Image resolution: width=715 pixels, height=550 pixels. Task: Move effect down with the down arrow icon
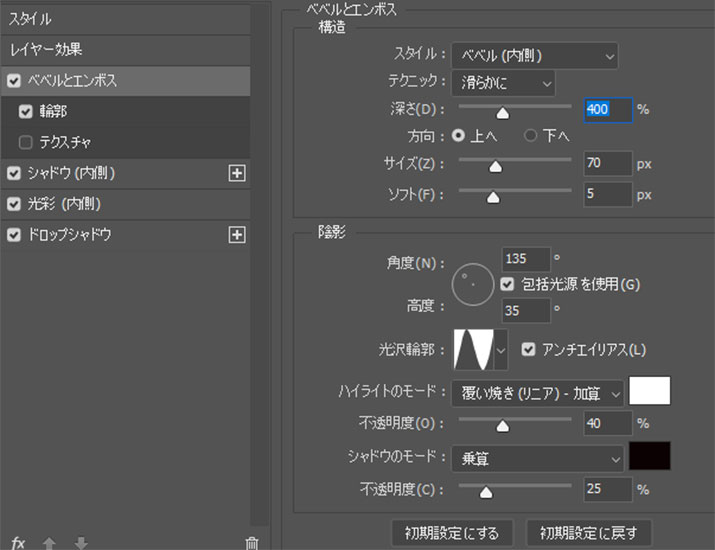pos(81,543)
